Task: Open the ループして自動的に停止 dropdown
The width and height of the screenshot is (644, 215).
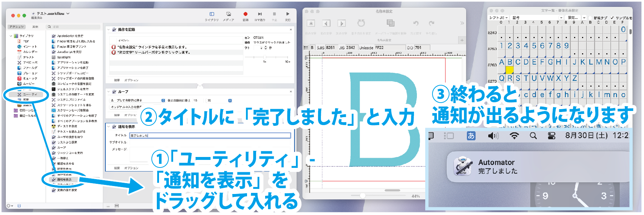Action: tap(138, 100)
